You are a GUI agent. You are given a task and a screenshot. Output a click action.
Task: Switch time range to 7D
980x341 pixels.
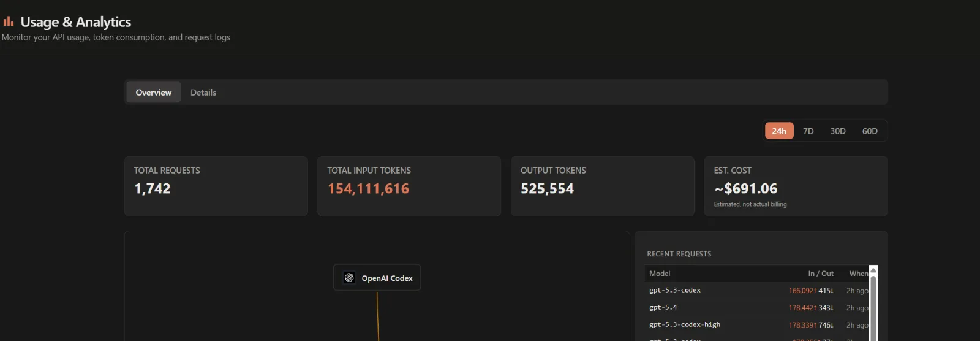808,131
